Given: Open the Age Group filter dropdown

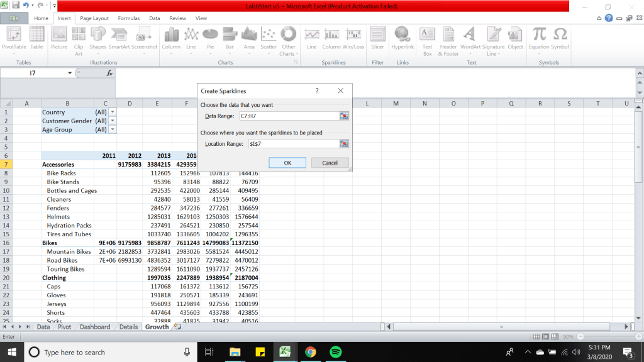Looking at the screenshot, I should pyautogui.click(x=113, y=129).
